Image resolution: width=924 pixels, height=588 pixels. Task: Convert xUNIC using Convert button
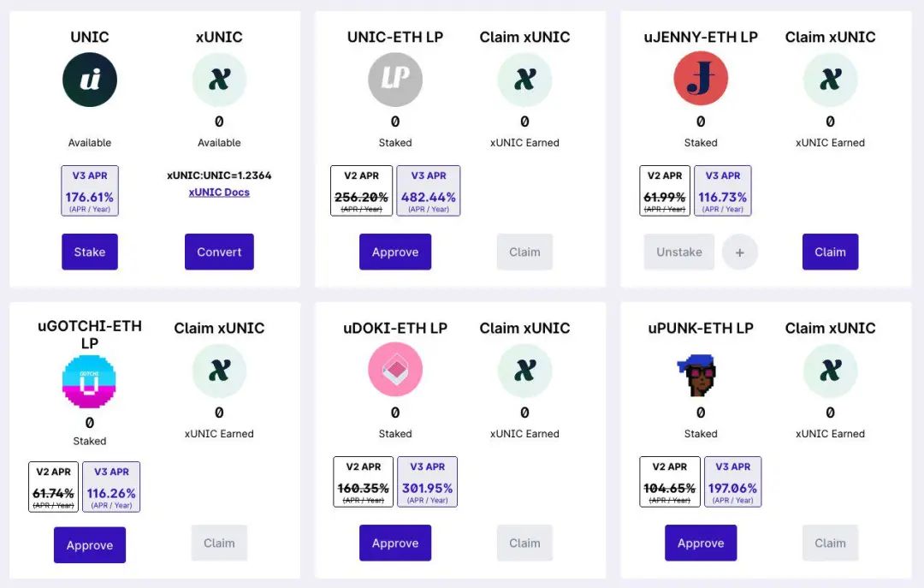click(219, 252)
